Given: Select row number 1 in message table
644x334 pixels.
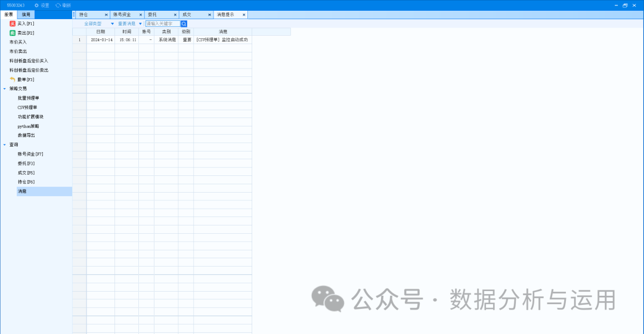Looking at the screenshot, I should click(80, 40).
